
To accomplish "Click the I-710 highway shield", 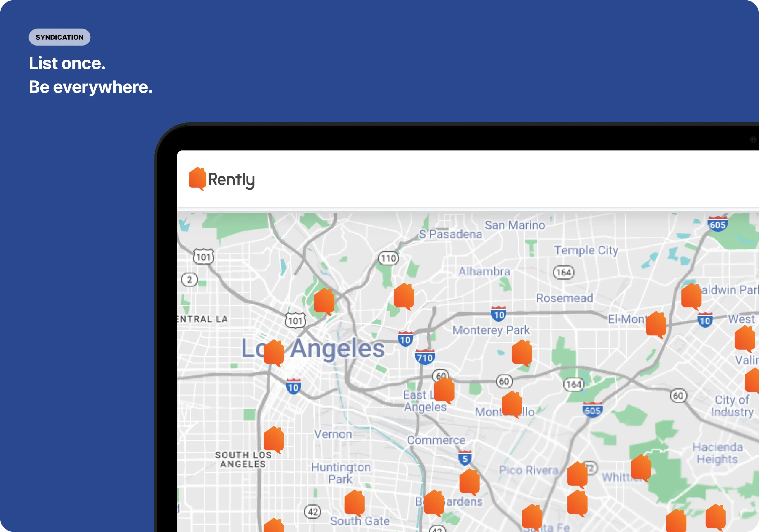I will 425,357.
